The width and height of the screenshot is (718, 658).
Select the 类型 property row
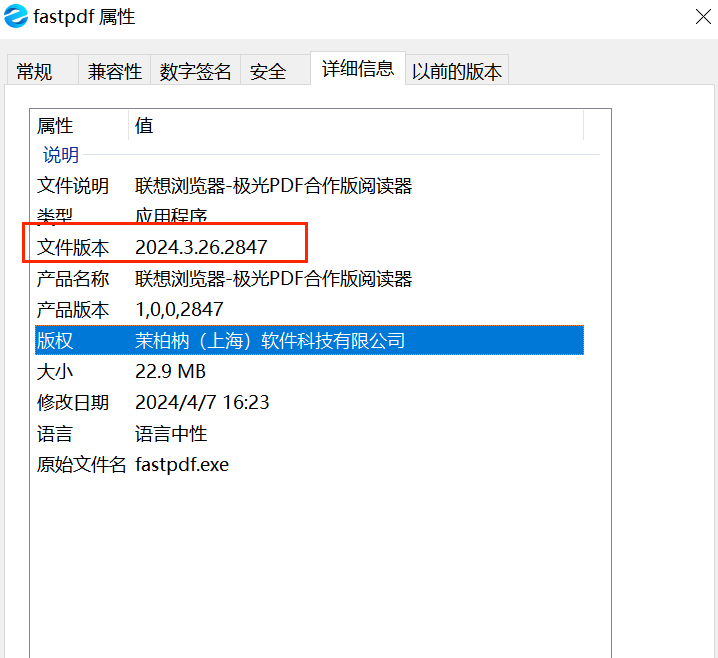tap(310, 215)
